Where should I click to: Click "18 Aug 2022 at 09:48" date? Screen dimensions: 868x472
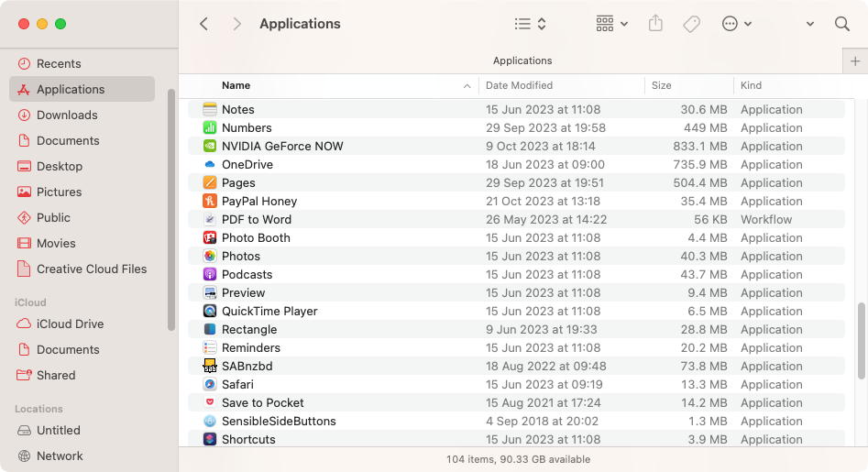(545, 366)
